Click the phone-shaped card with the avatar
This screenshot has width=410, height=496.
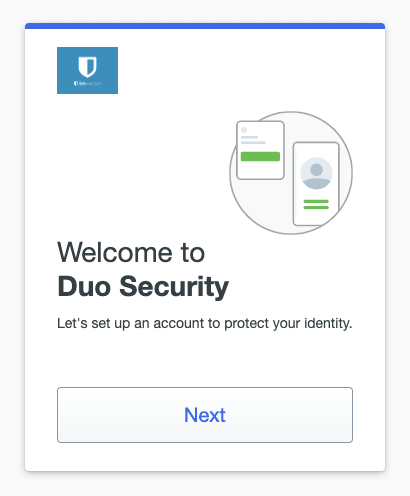[x=316, y=184]
